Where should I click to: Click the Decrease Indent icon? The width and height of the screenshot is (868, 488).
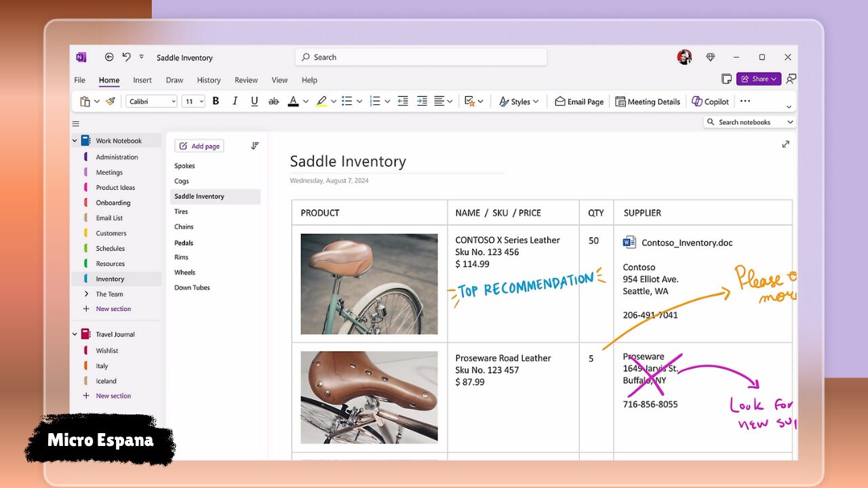tap(403, 101)
